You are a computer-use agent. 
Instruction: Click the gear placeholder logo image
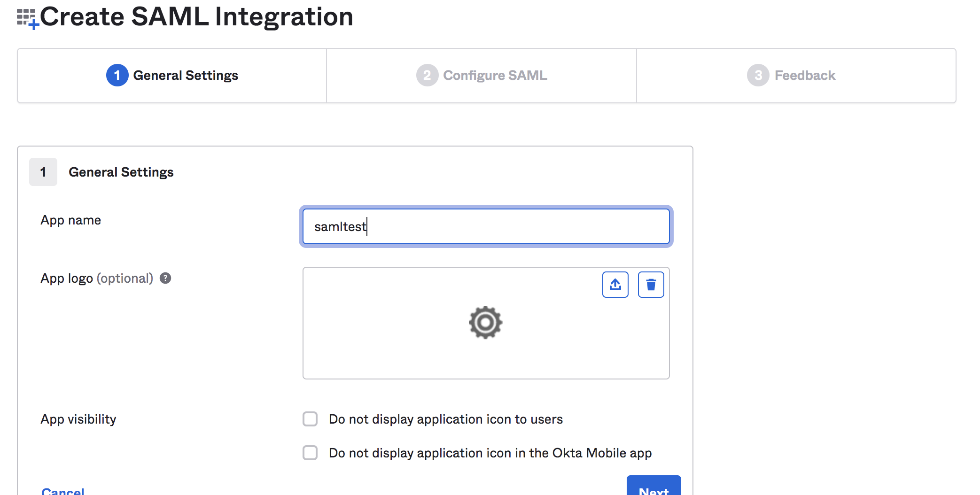point(485,323)
